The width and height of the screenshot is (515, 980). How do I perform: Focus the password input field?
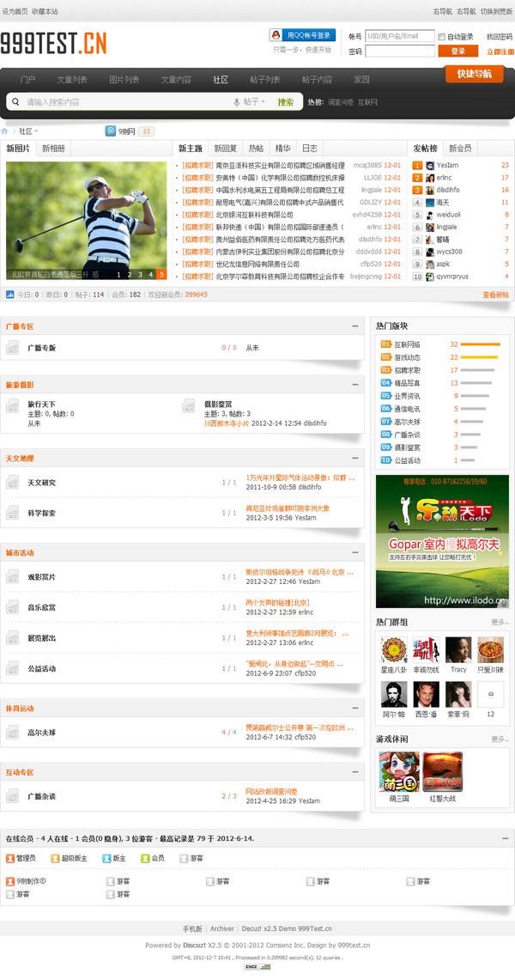(399, 52)
